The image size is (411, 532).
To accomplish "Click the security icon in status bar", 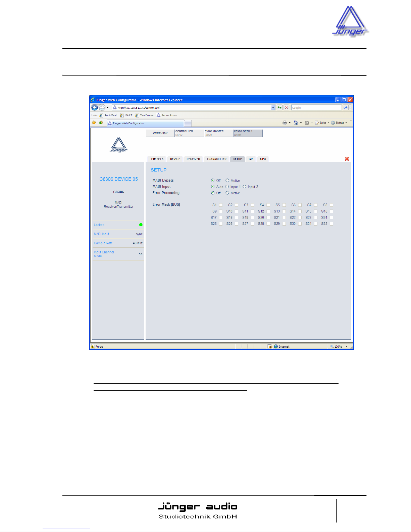I will click(269, 346).
